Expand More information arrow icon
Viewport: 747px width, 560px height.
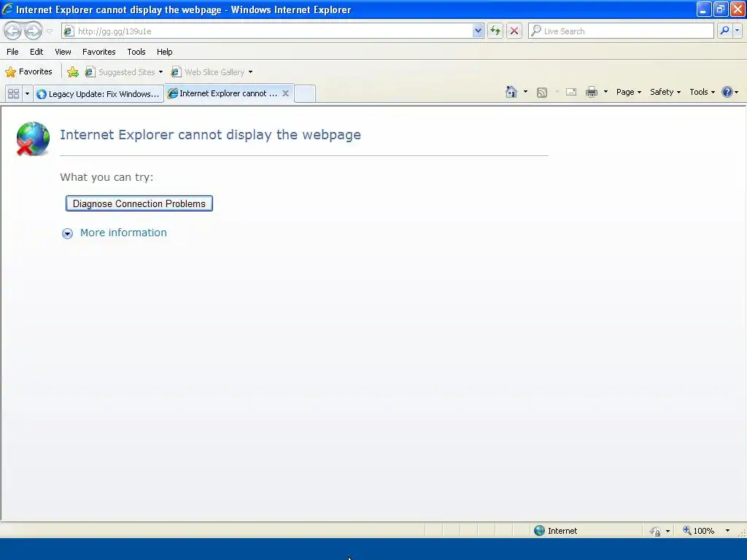click(x=67, y=233)
